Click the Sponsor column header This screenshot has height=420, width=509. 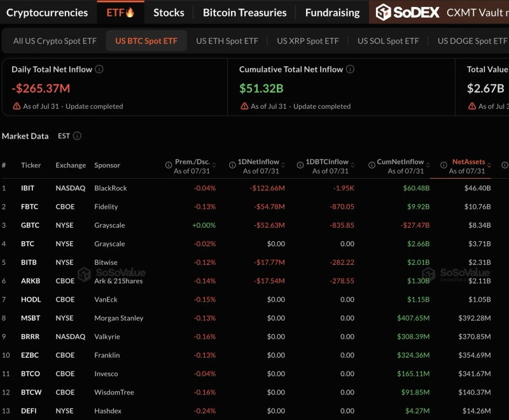click(107, 165)
